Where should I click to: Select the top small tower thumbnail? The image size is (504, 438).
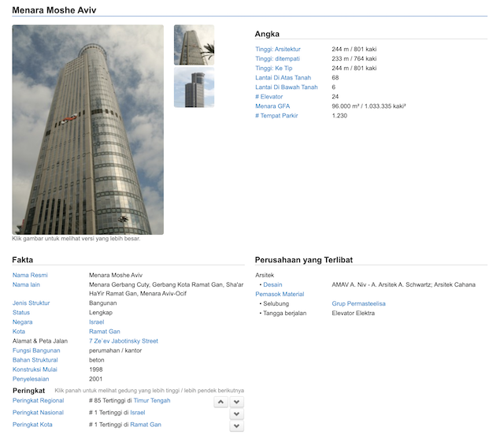(x=194, y=45)
